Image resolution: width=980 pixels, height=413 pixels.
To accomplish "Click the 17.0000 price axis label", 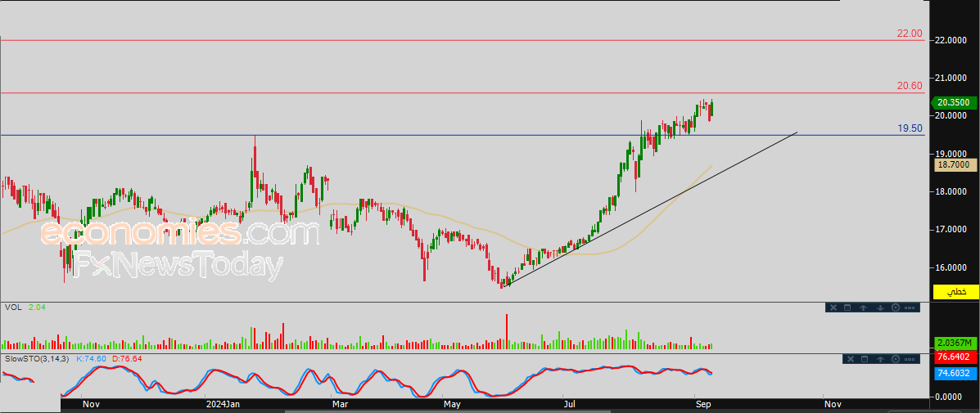I will click(951, 230).
